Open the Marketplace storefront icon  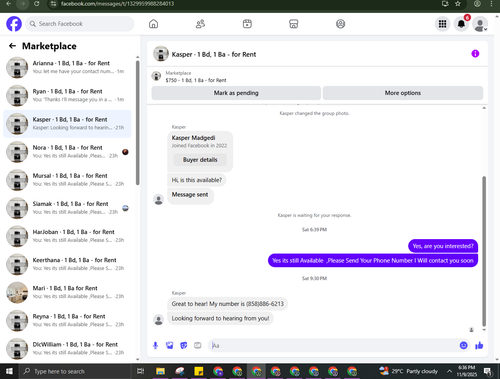point(294,24)
